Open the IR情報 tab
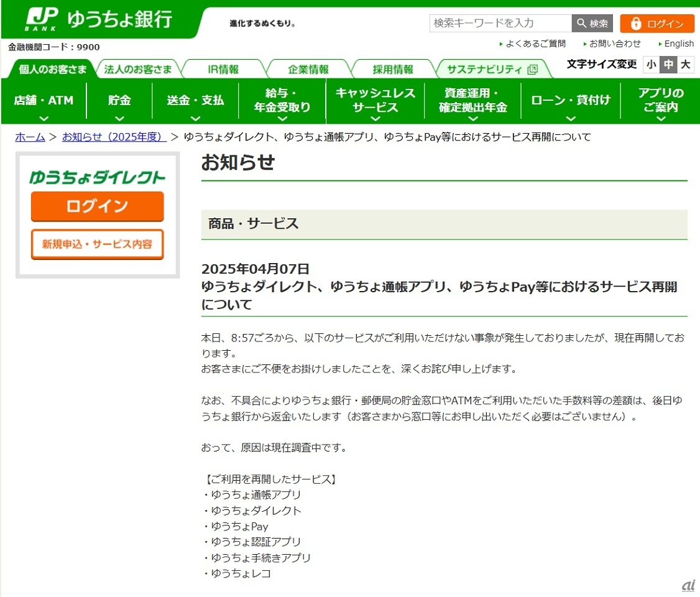The image size is (700, 597). coord(223,69)
